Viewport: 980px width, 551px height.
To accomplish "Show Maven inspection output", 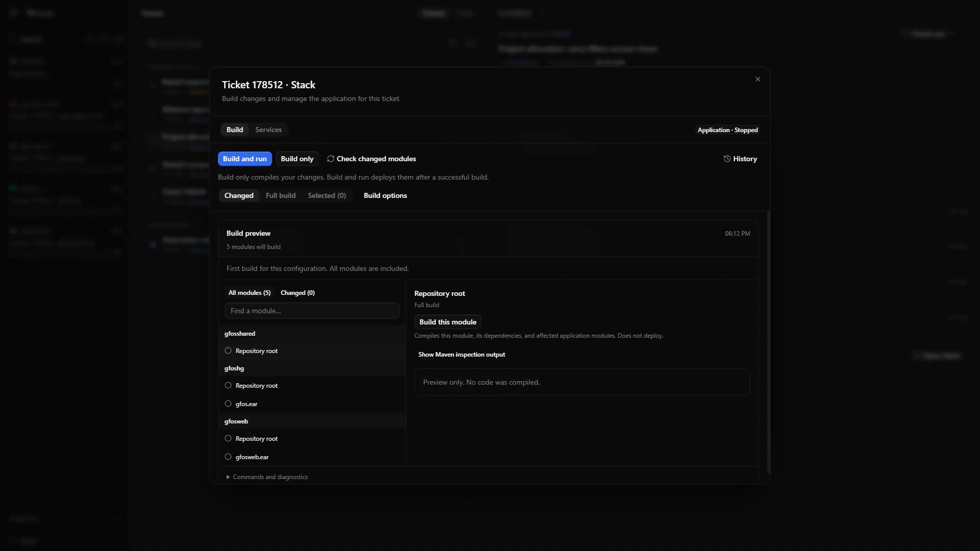I will 461,355.
